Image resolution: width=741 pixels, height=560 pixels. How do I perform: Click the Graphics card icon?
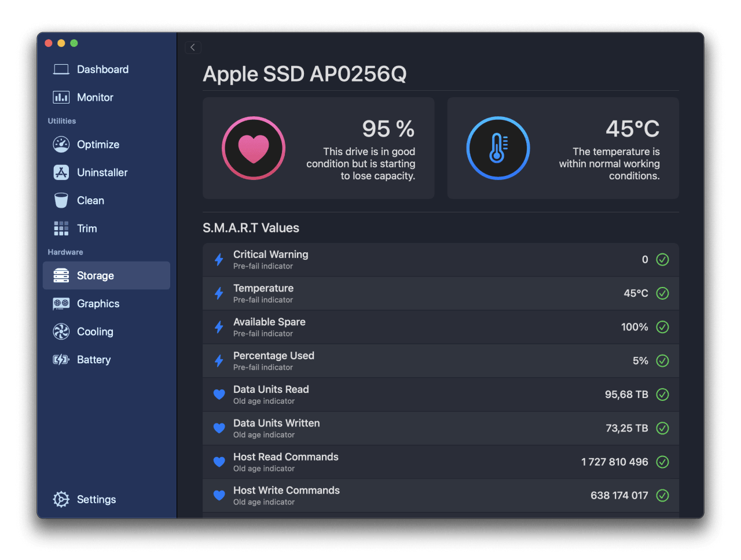click(61, 303)
